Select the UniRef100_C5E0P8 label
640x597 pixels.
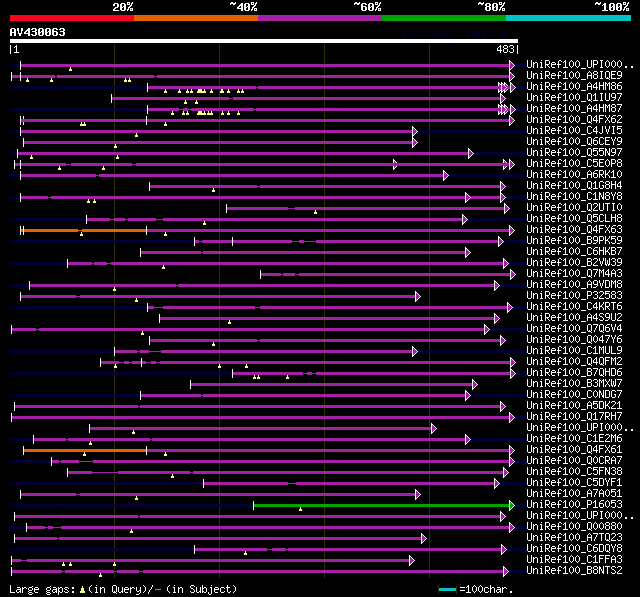pyautogui.click(x=574, y=164)
